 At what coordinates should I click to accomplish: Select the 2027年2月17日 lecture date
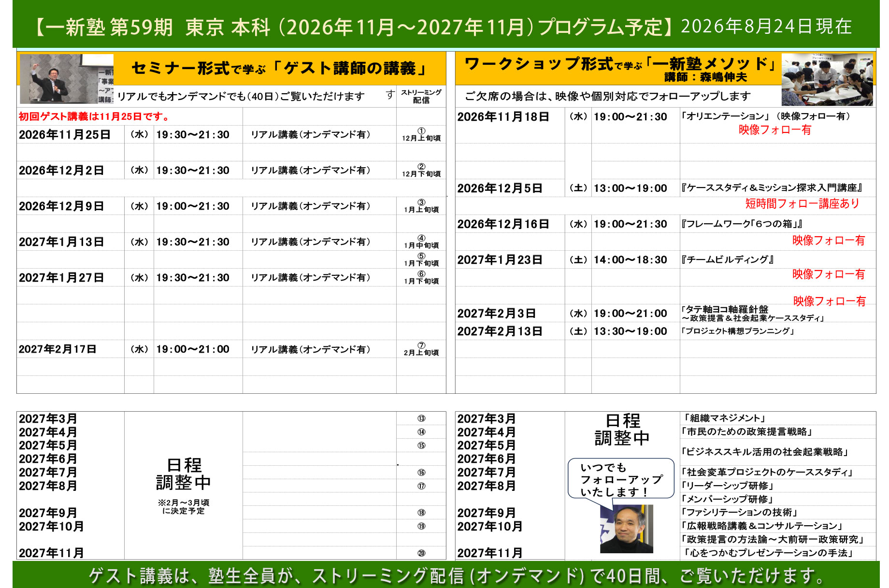(57, 349)
